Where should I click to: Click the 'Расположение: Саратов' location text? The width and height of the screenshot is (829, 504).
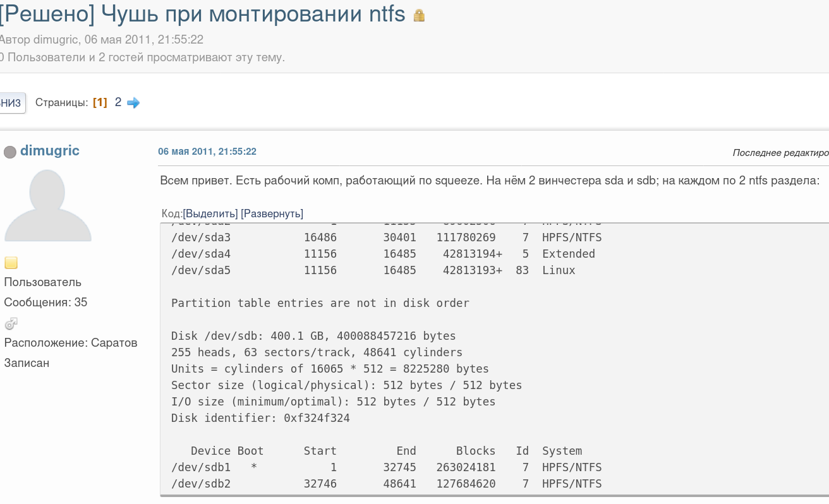point(71,343)
